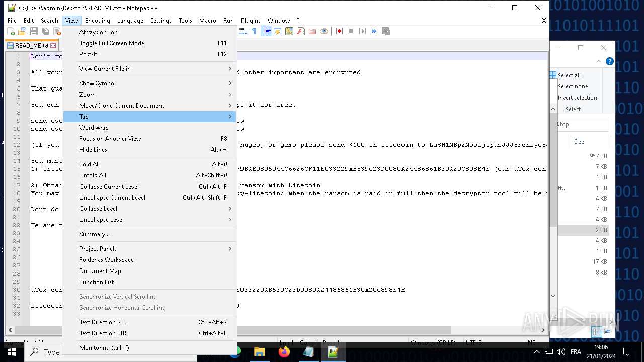
Task: Expand the Collapse Level submenu
Action: tap(149, 209)
